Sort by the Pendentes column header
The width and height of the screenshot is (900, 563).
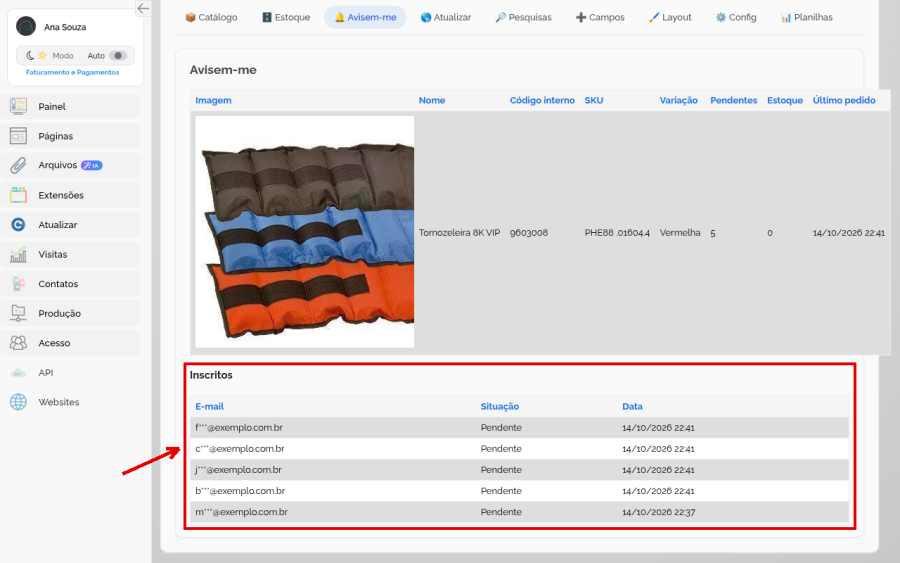click(x=734, y=100)
